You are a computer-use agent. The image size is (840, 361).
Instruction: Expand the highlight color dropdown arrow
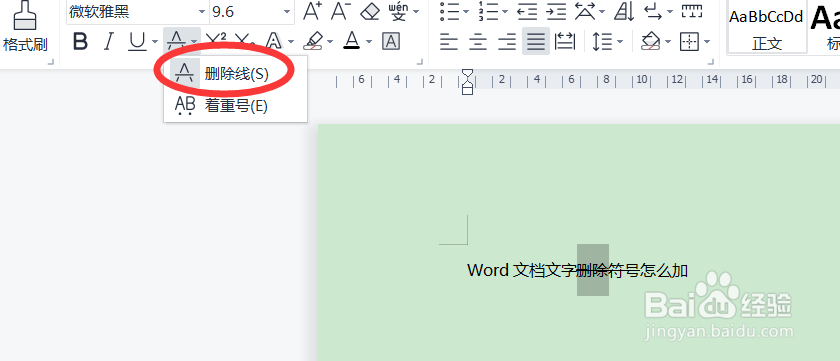tap(331, 41)
